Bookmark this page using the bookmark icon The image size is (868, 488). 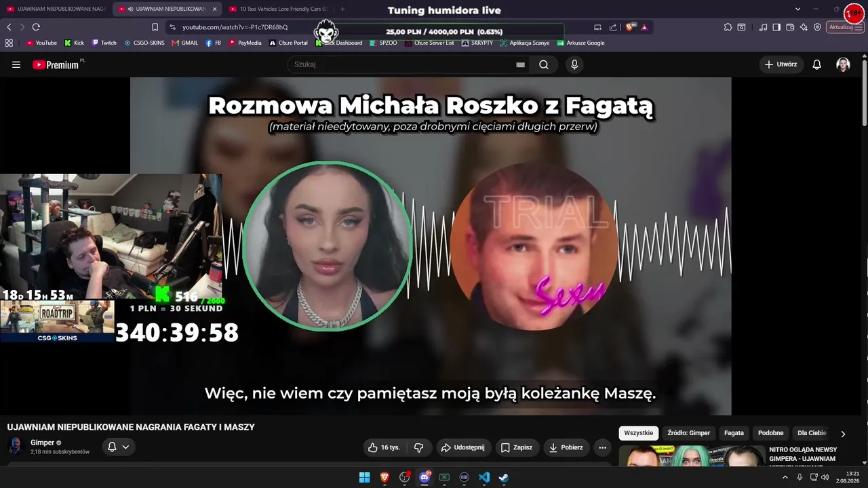[155, 27]
